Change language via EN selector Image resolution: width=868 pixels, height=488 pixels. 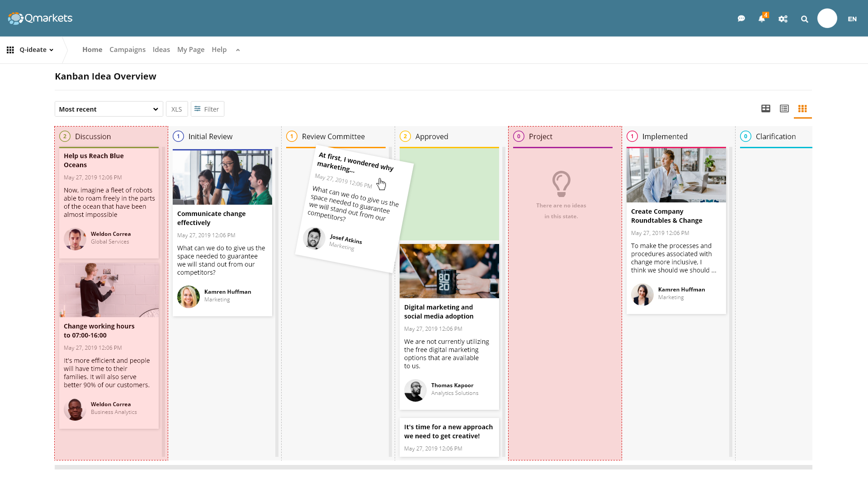click(852, 19)
